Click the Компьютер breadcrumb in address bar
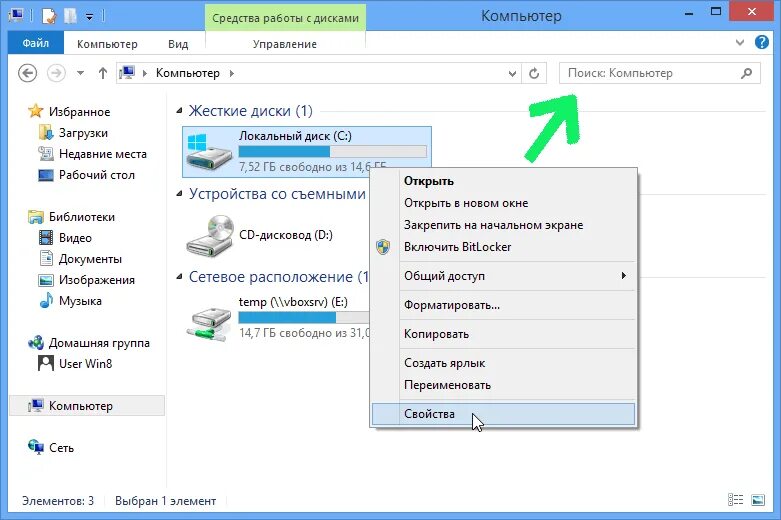 coord(188,73)
